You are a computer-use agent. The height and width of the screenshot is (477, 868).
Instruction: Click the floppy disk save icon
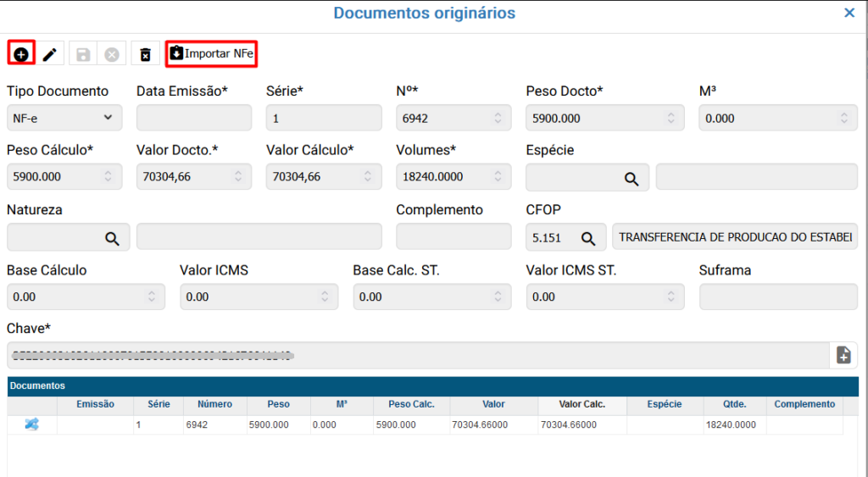[x=83, y=54]
